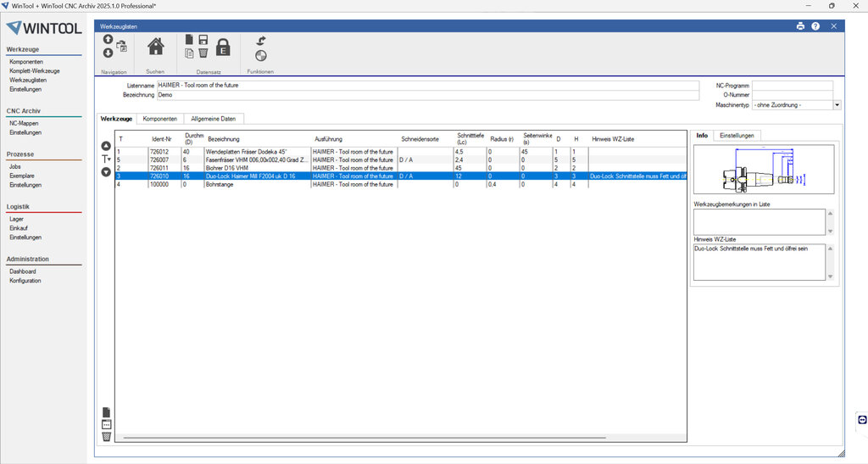Open the T numbering dropdown beside list
Screen dimensions: 868x464
point(106,159)
